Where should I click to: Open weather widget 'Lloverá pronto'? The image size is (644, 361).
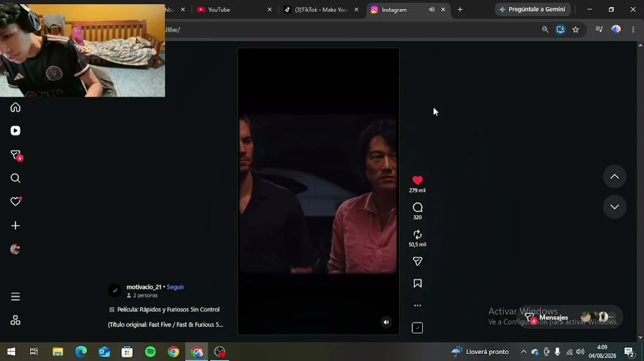click(480, 352)
